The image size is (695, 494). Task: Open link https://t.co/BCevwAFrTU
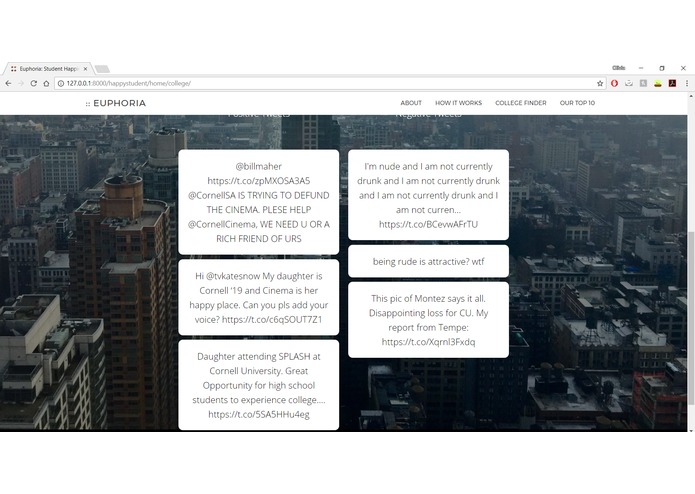[x=428, y=224]
